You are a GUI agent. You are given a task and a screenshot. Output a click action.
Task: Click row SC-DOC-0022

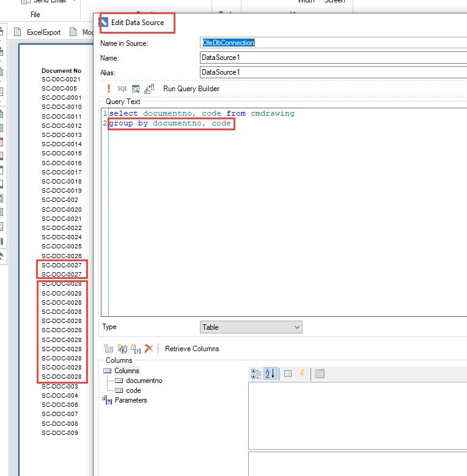pos(62,228)
